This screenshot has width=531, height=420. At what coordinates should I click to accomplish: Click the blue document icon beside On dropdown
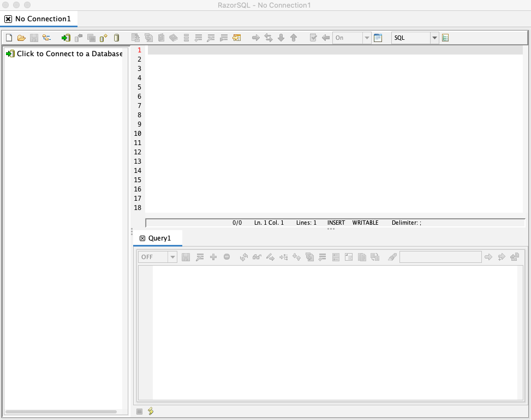[378, 38]
